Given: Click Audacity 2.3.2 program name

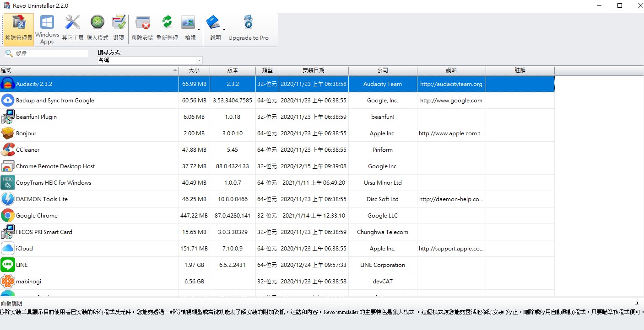Looking at the screenshot, I should coord(34,84).
